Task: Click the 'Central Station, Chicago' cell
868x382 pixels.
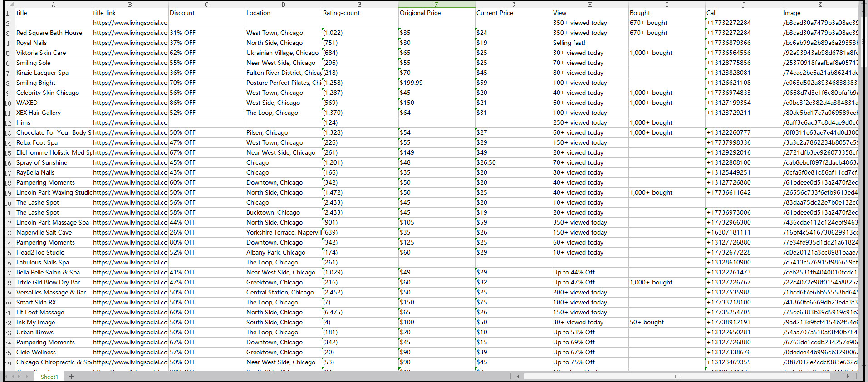Action: point(283,293)
